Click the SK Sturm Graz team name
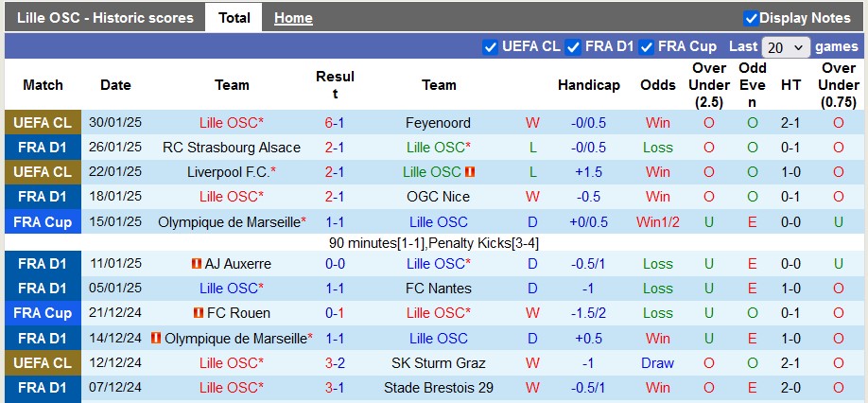This screenshot has width=868, height=403. (439, 363)
